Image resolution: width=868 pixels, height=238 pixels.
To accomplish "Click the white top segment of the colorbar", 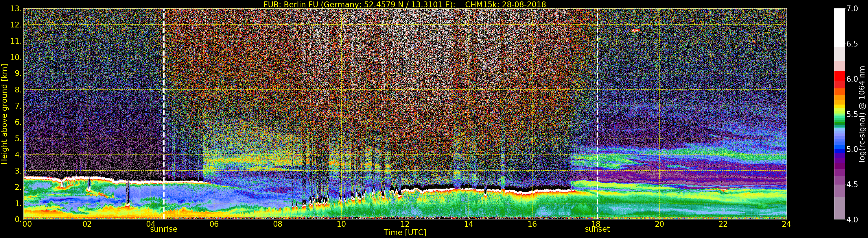I will tap(839, 28).
